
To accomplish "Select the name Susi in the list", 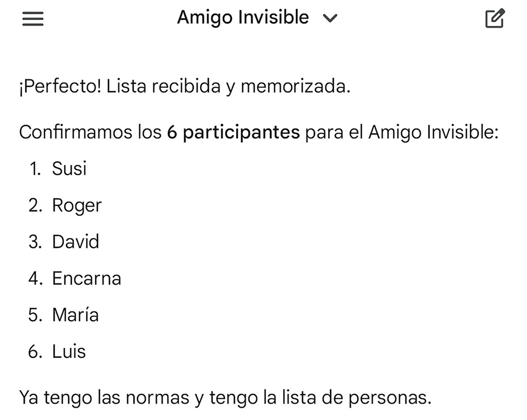I will 69,168.
